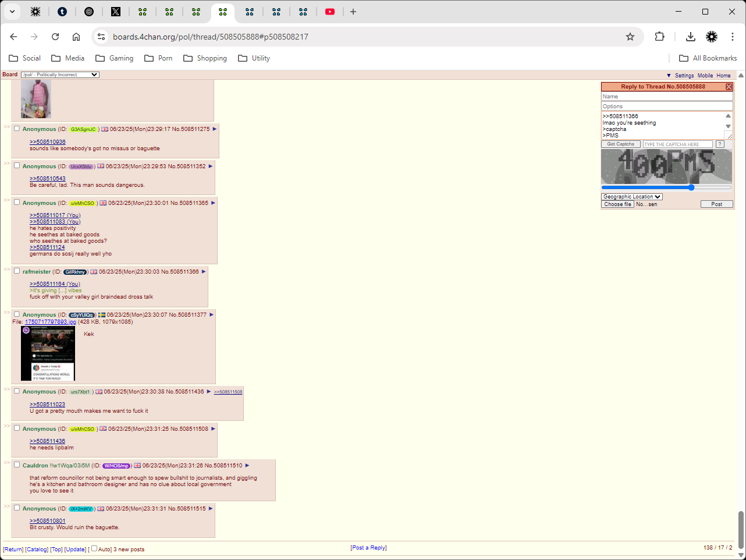Tick the checkbox for post No.508511515
This screenshot has width=746, height=560.
(x=17, y=508)
